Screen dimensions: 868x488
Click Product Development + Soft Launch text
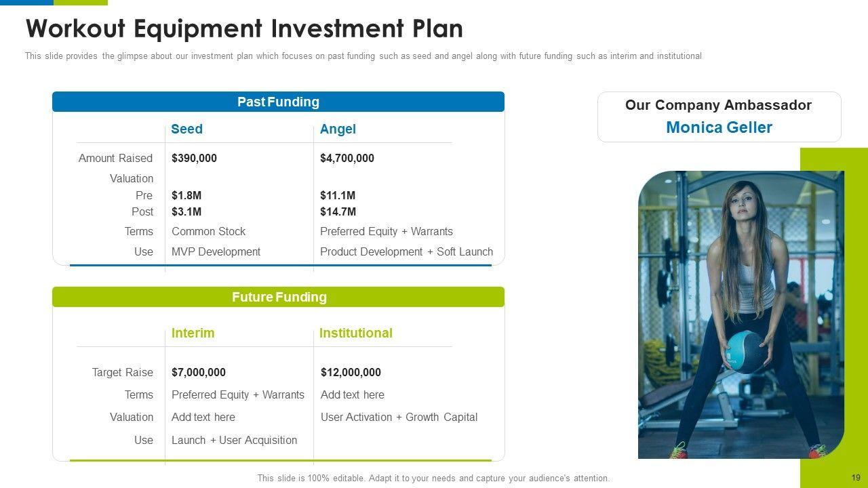tap(406, 251)
